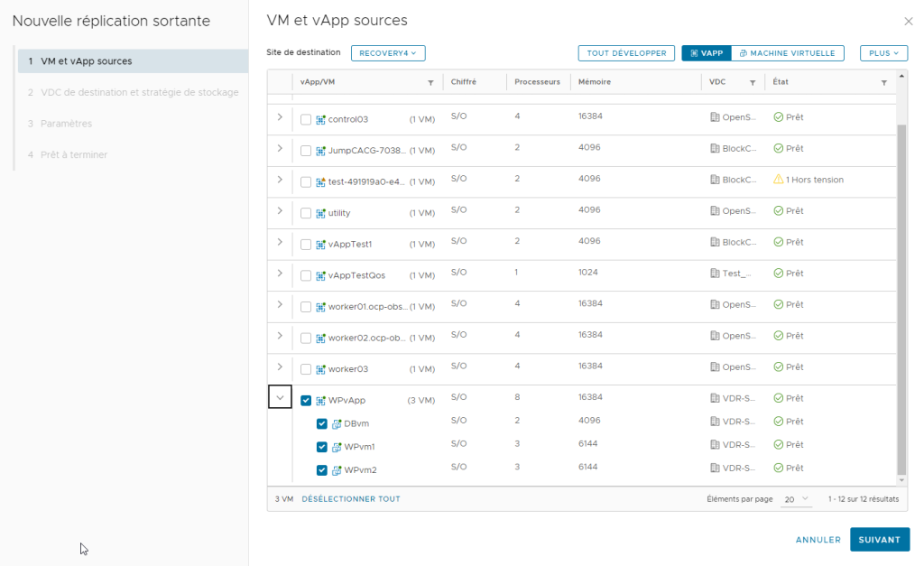
Task: Click the Mémoire column header
Action: point(594,82)
